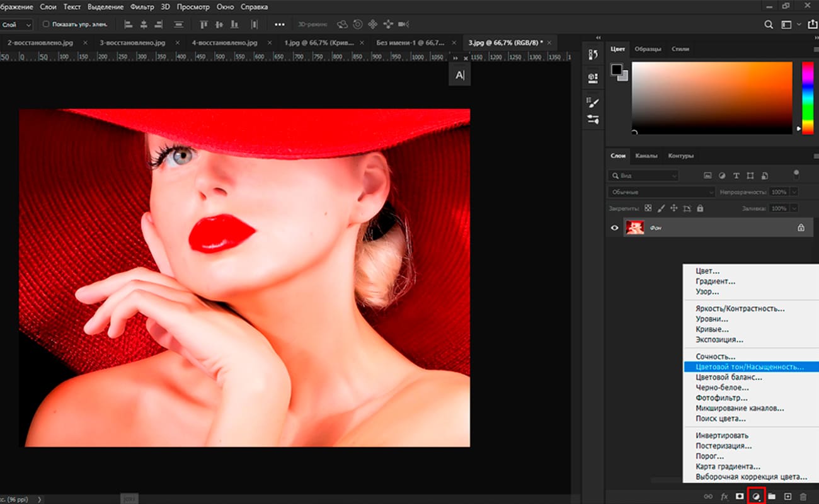
Task: Click the 3D orbit camera icon
Action: click(x=342, y=25)
